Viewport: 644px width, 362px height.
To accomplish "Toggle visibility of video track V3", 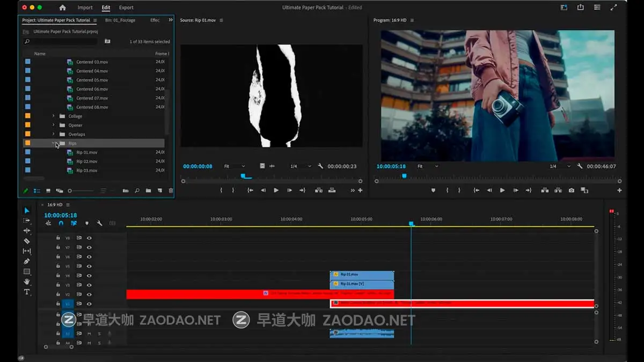I will click(90, 284).
